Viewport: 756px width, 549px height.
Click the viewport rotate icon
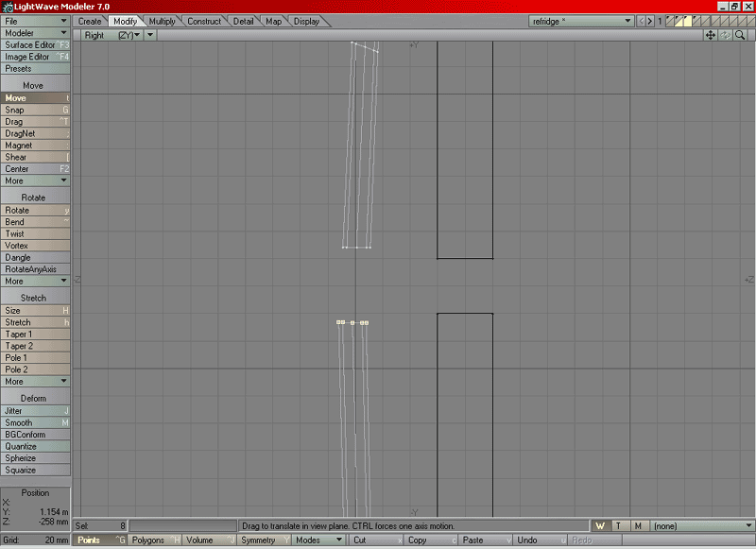point(725,35)
